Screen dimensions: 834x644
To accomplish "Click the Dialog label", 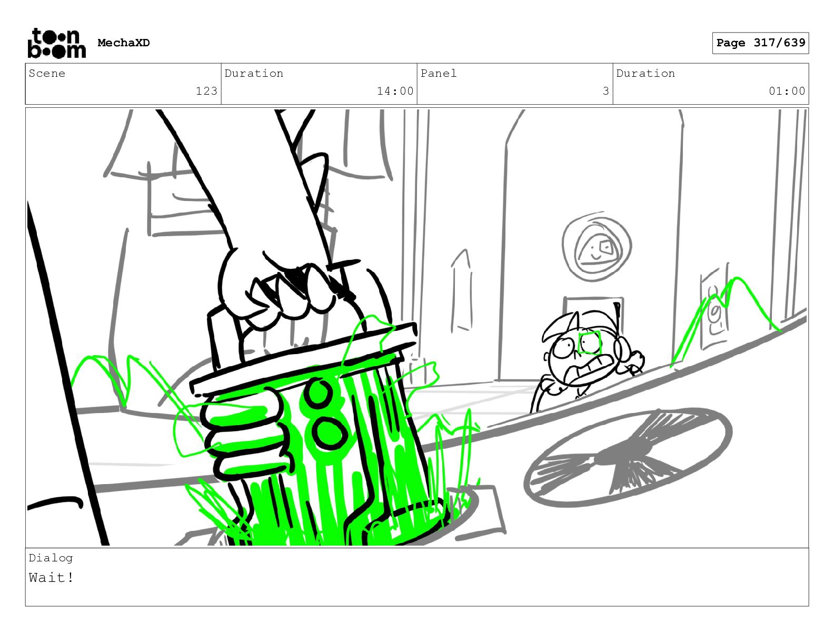I will [x=51, y=558].
